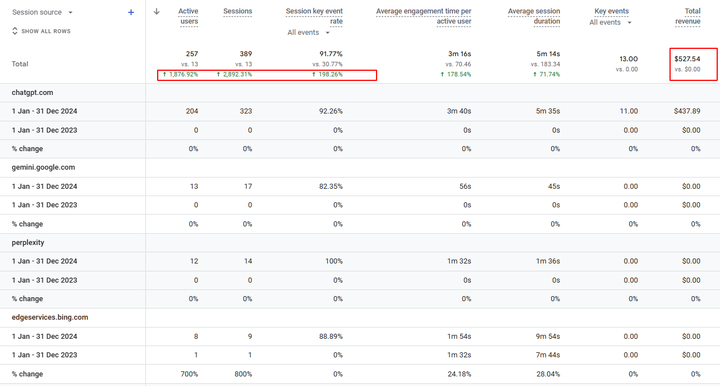Click perplexity 2024 active users 12
This screenshot has width=720, height=386.
(x=194, y=261)
